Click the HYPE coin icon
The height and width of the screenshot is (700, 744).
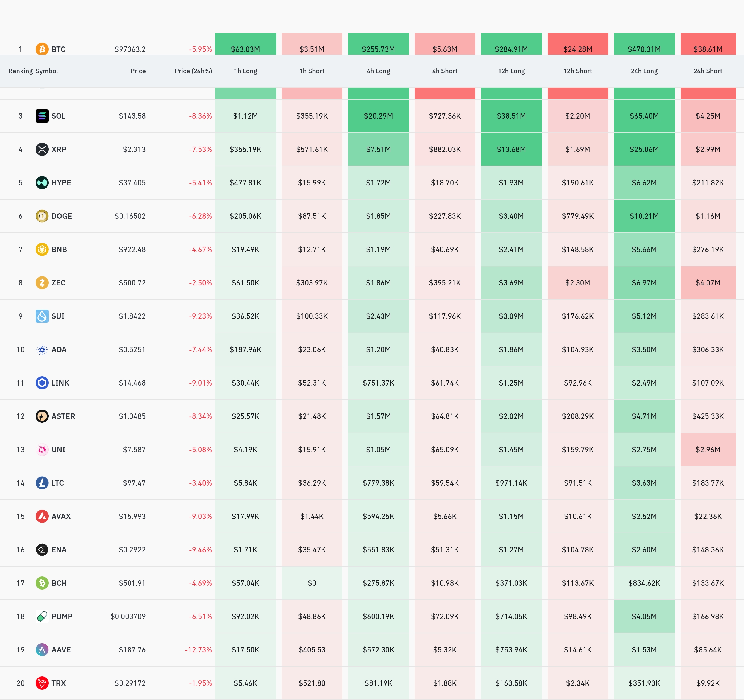click(42, 183)
